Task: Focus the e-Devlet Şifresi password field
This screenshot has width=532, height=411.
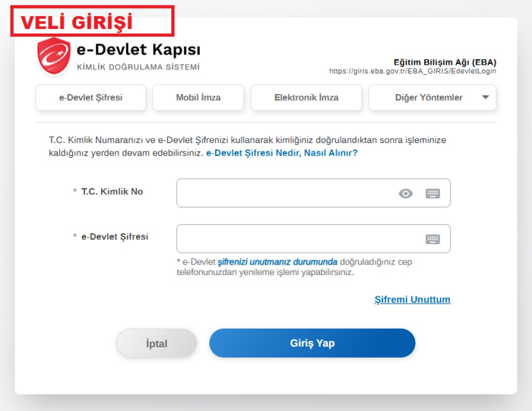Action: click(314, 239)
